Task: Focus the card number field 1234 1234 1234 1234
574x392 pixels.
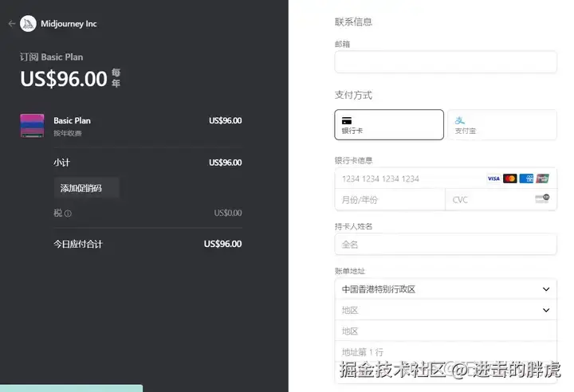Action: pos(446,178)
